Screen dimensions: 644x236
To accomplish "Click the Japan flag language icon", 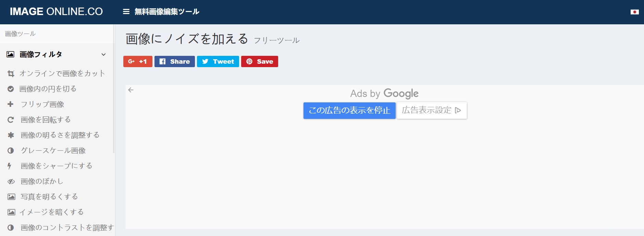I will [x=634, y=12].
